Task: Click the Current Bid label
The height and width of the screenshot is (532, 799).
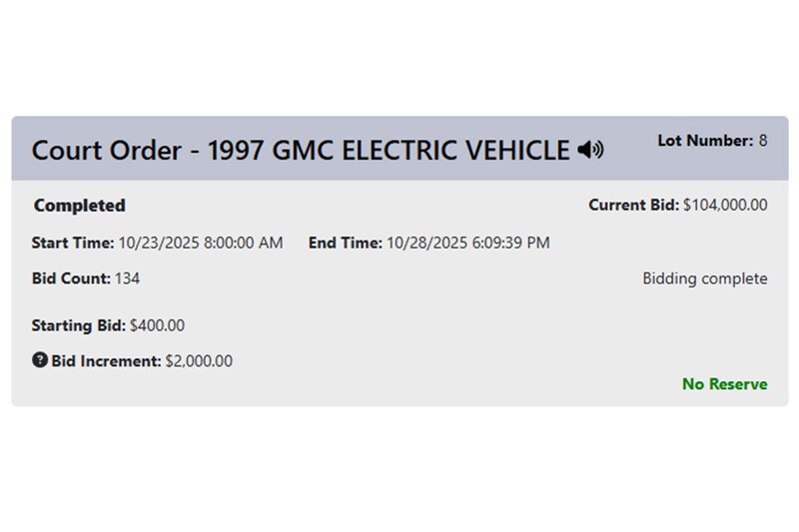Action: [633, 206]
